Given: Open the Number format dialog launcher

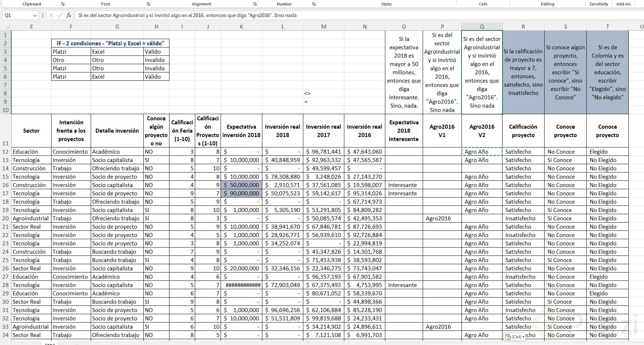Looking at the screenshot, I should tap(314, 4).
